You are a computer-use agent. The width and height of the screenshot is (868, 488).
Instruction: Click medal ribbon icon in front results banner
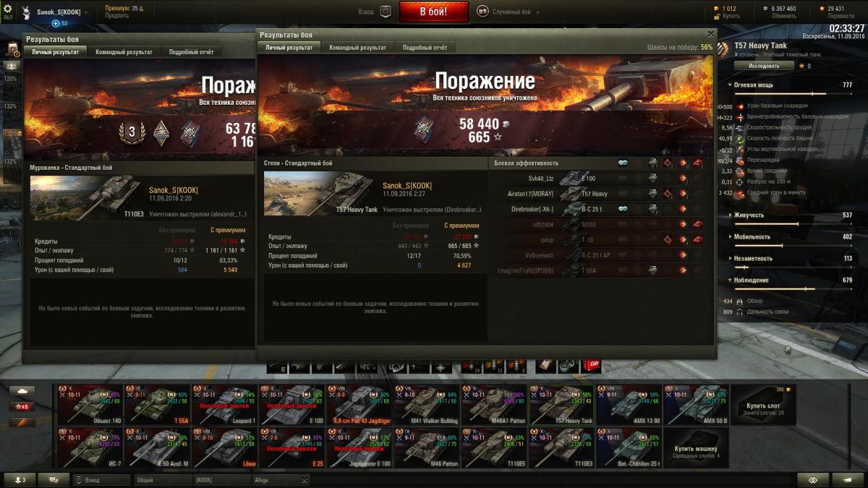pyautogui.click(x=425, y=129)
